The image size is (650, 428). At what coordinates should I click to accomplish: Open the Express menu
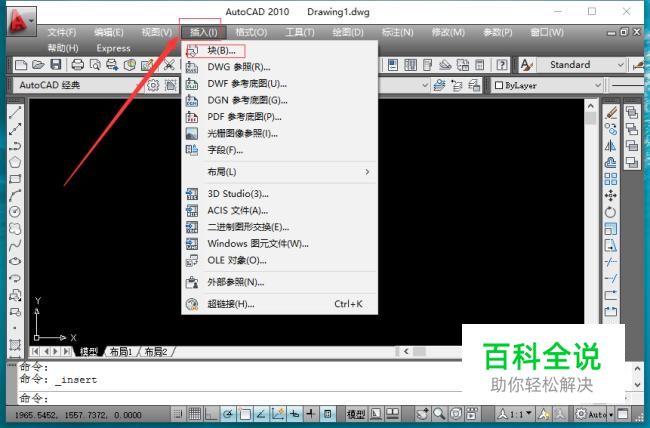[x=113, y=48]
